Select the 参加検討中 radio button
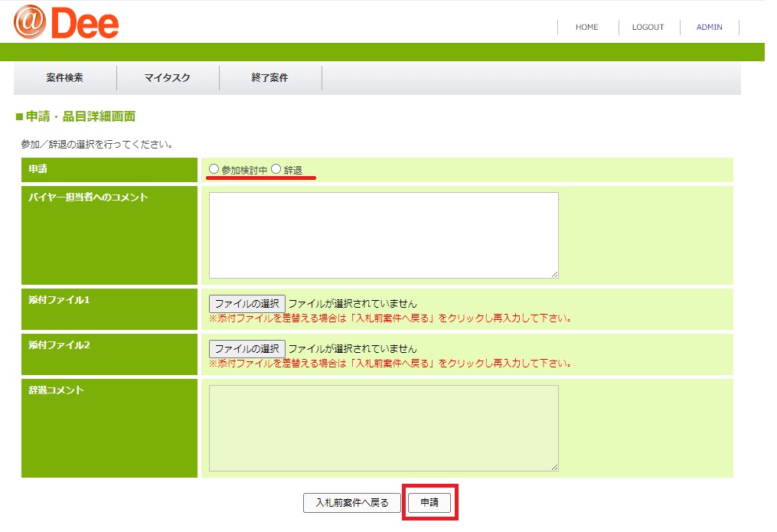This screenshot has width=777, height=532. click(x=214, y=169)
